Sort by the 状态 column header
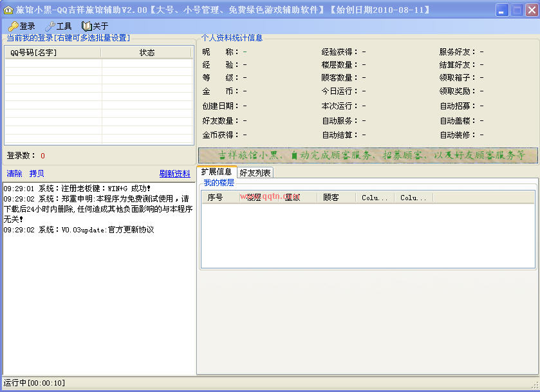540x392 pixels. (146, 52)
